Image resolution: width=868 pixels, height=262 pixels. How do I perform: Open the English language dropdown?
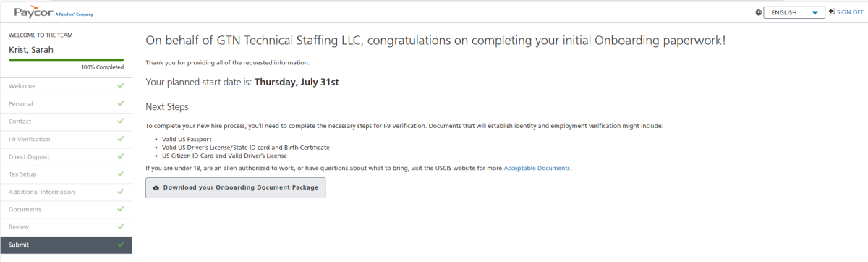pos(795,12)
